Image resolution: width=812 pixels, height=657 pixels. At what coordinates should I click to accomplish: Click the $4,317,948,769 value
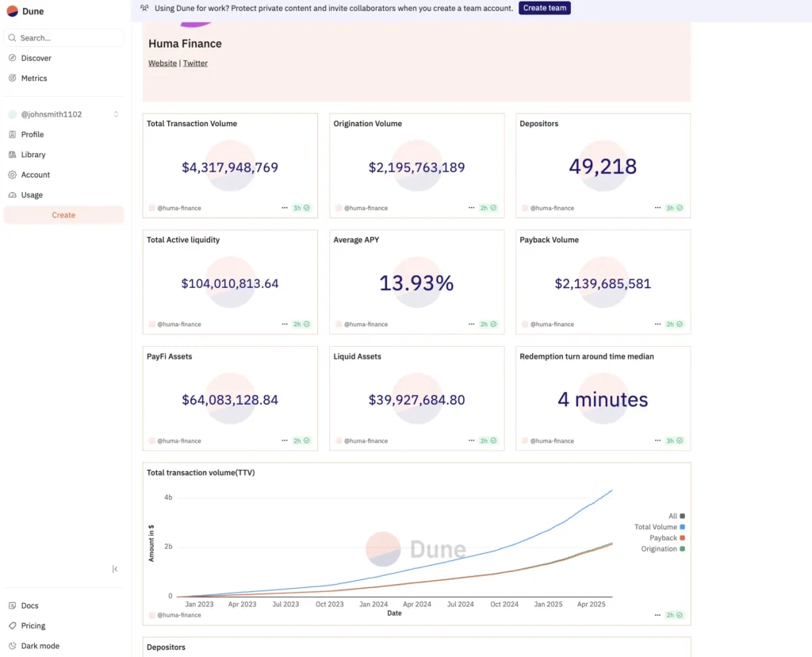[x=230, y=167]
